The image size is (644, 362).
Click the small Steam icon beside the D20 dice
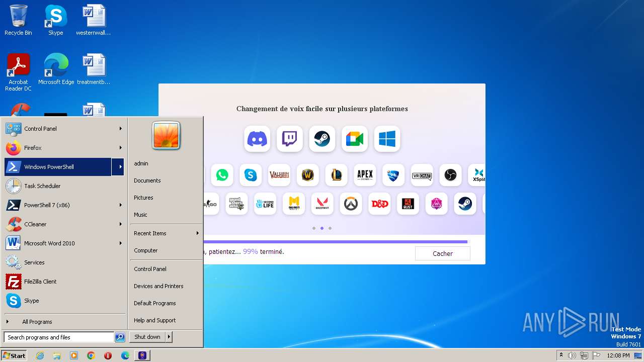pos(465,204)
